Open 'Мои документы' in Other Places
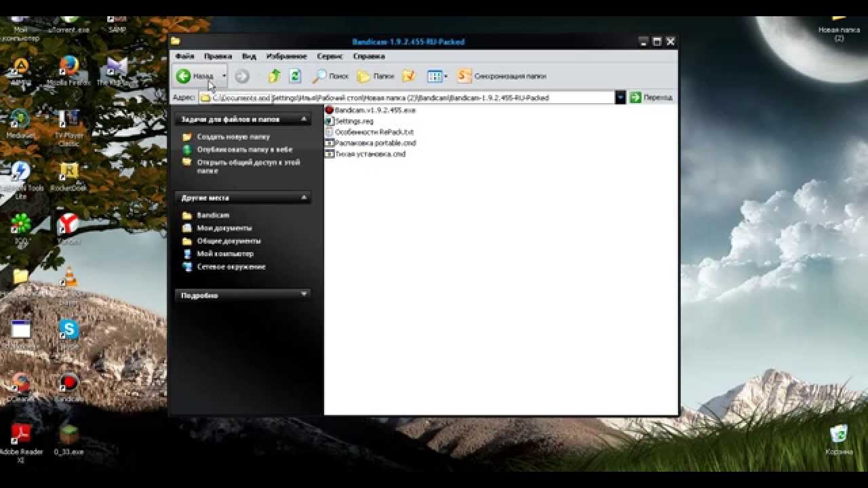Image resolution: width=868 pixels, height=488 pixels. tap(224, 228)
